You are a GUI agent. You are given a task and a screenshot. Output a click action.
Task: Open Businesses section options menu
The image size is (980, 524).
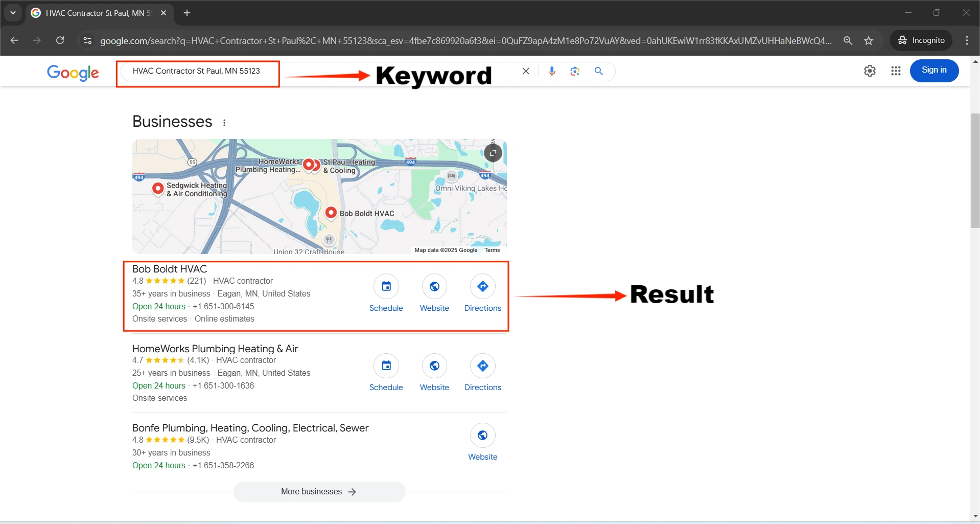coord(224,123)
